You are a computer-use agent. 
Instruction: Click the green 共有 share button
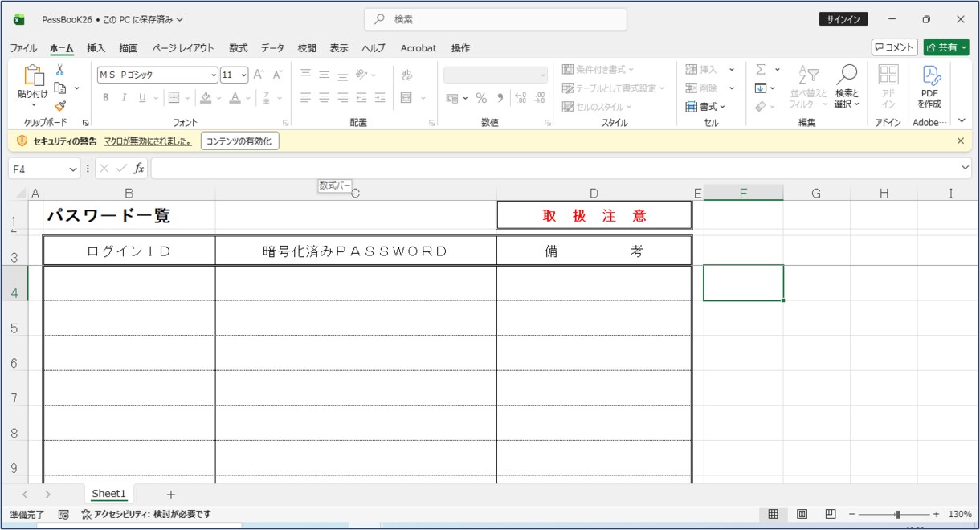click(946, 47)
